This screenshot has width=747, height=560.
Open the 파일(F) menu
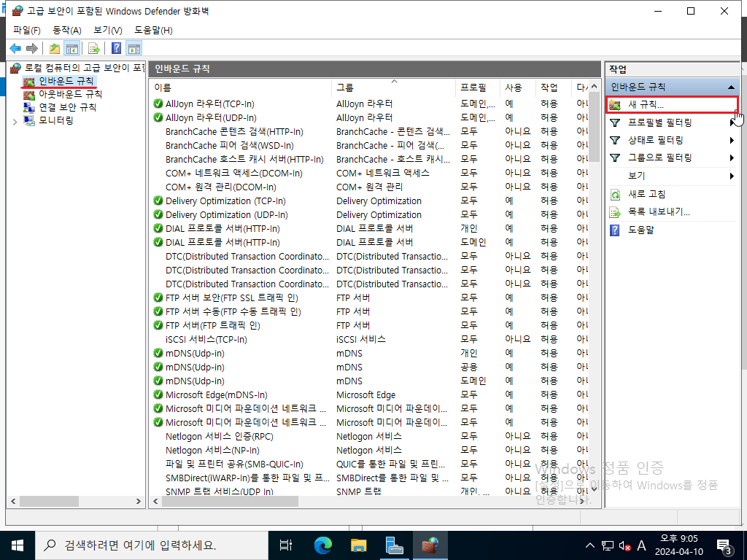pyautogui.click(x=27, y=31)
